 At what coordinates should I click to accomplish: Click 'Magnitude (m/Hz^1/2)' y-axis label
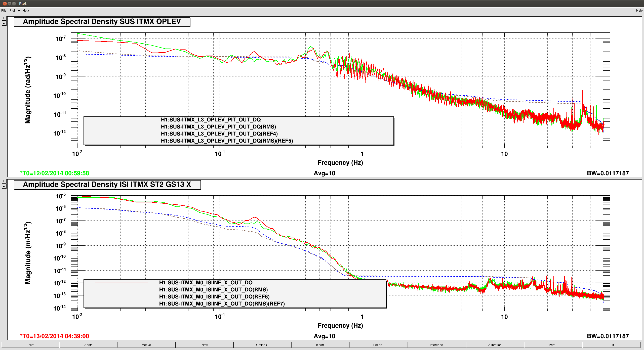pyautogui.click(x=27, y=253)
